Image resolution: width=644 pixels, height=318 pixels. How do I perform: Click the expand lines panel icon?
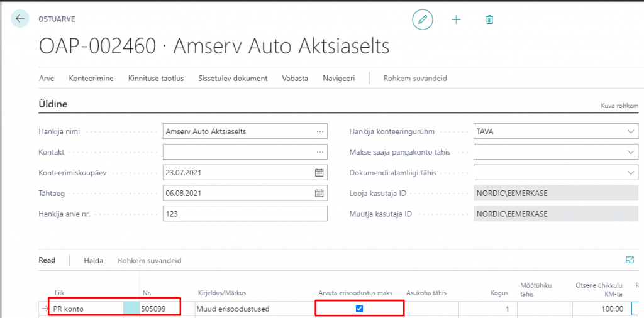[630, 260]
